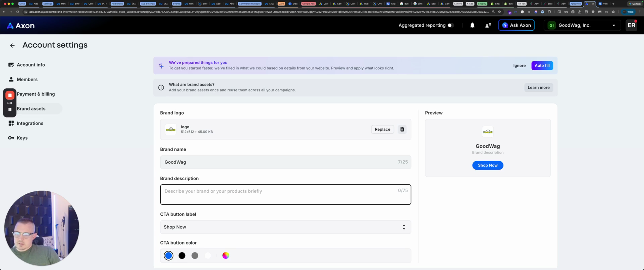Image resolution: width=644 pixels, height=270 pixels.
Task: Open the members list icon in header
Action: 488,25
